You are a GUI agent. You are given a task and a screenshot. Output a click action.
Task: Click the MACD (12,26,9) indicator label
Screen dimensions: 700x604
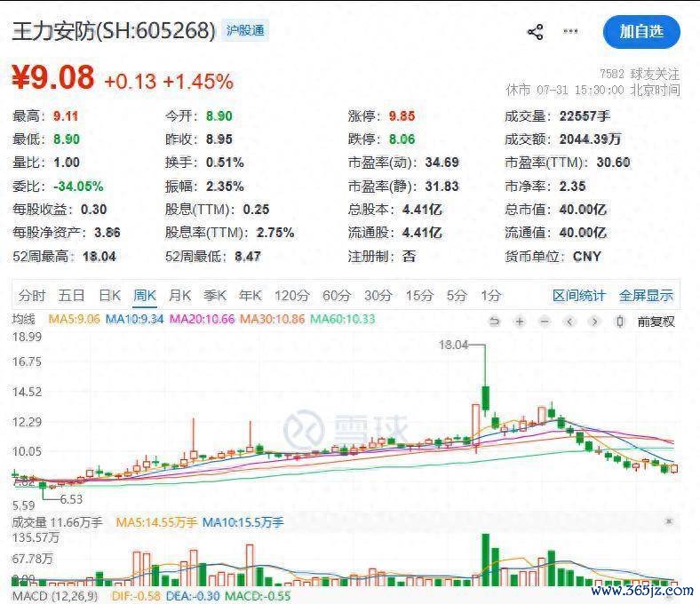pos(55,596)
